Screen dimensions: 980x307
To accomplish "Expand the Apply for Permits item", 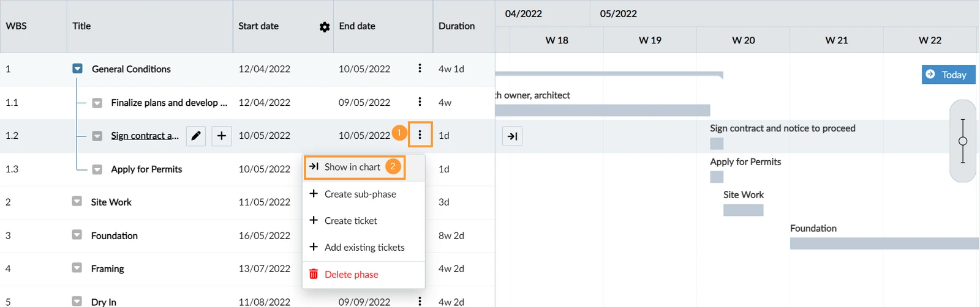I will [x=97, y=169].
